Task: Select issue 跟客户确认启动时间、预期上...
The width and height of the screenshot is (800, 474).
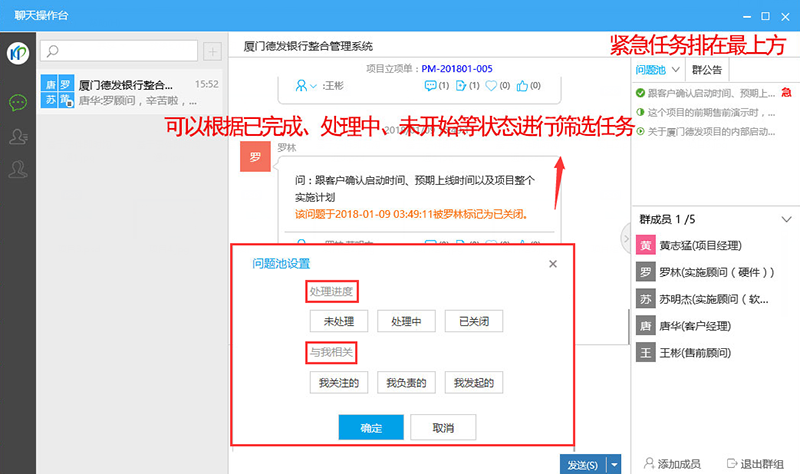Action: [x=711, y=93]
